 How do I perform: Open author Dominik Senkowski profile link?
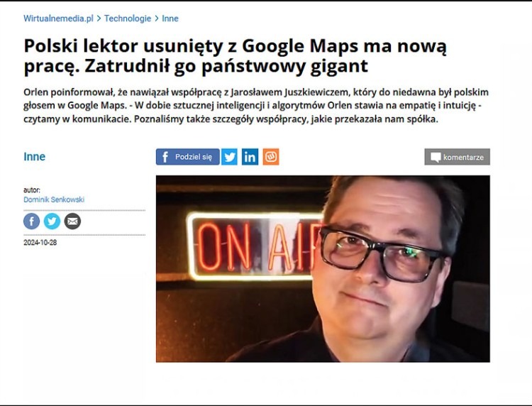pos(54,199)
